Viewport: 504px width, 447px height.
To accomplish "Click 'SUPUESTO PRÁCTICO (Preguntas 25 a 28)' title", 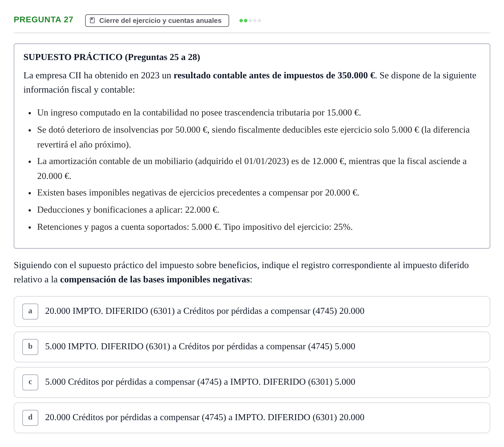I will click(112, 57).
